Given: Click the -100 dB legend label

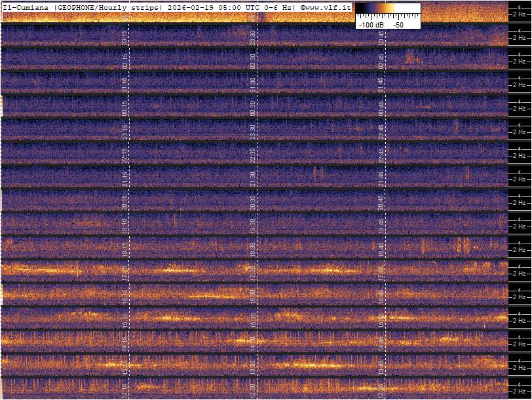Looking at the screenshot, I should click(x=371, y=24).
